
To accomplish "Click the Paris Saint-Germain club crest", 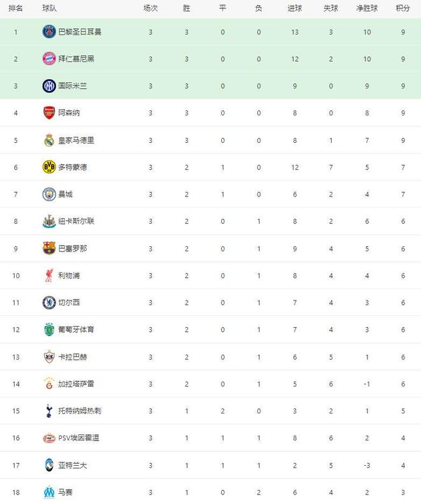I will 49,31.
